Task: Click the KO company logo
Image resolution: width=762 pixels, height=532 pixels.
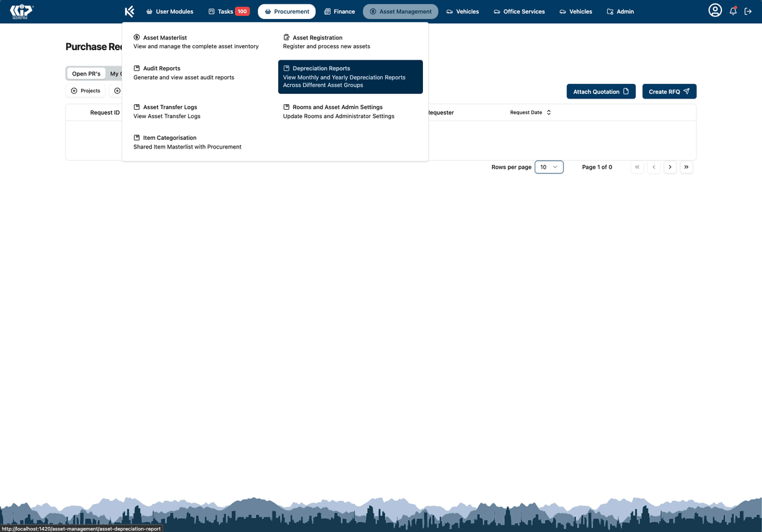Action: [x=20, y=11]
